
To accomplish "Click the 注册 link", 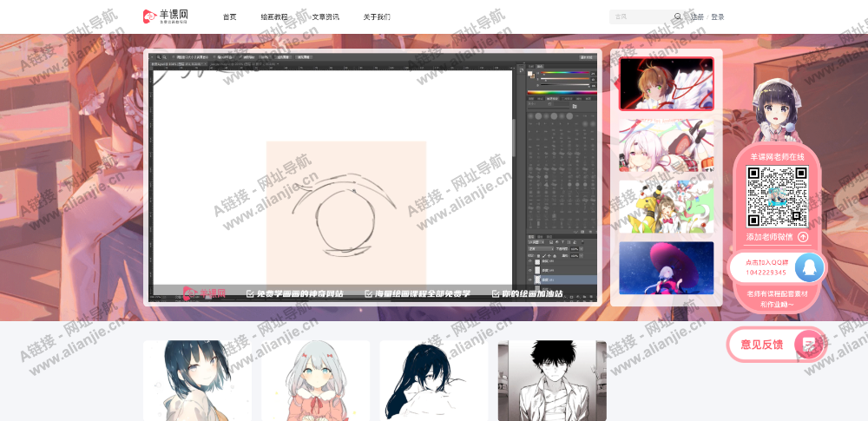I will coord(698,17).
